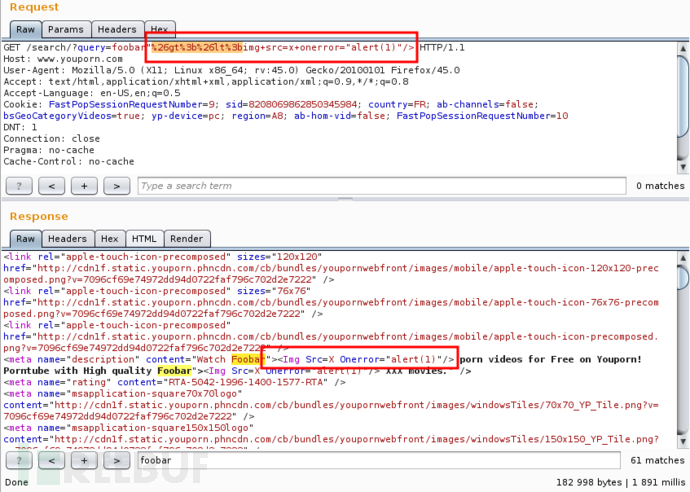690x492 pixels.
Task: Click the response search next '>' button
Action: (117, 460)
